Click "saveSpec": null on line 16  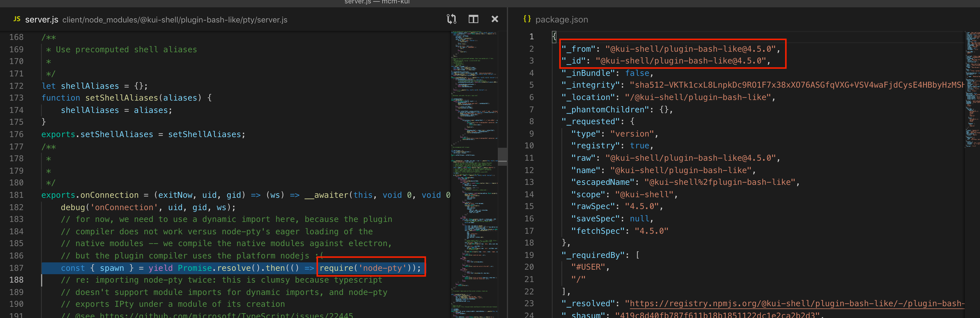tap(610, 219)
